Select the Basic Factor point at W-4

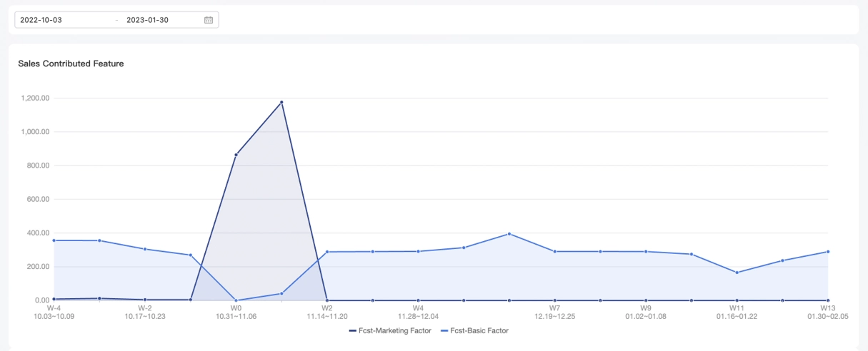(54, 240)
